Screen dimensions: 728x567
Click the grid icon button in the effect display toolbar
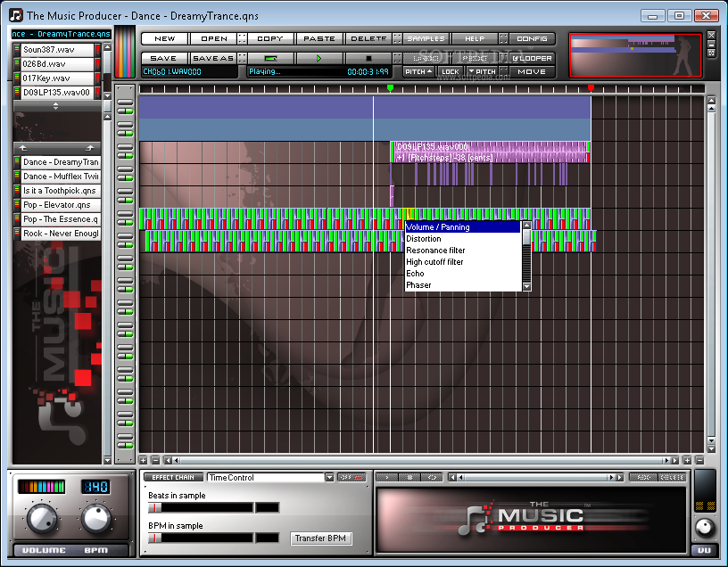pos(409,478)
